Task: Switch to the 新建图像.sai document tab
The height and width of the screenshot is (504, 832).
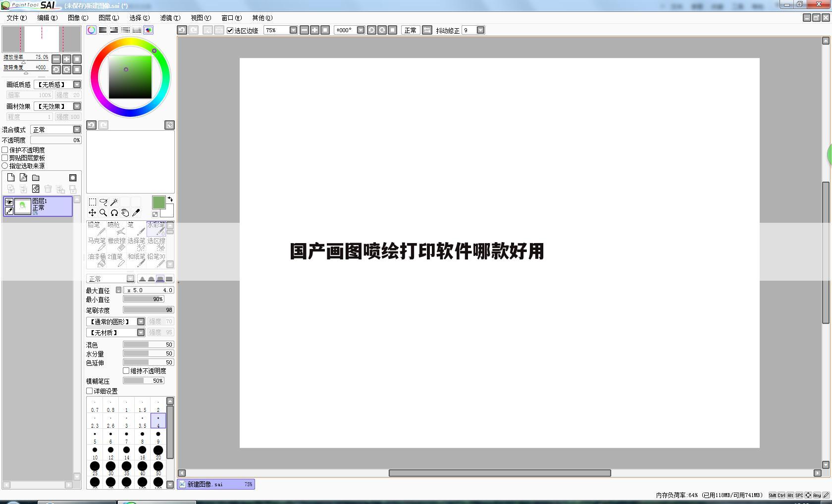Action: (216, 484)
